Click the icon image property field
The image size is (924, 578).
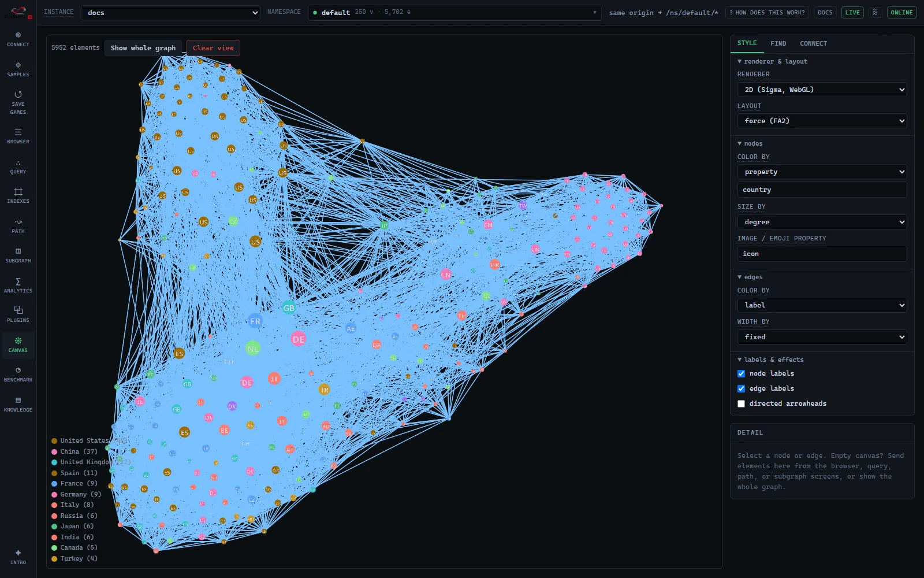[x=822, y=254]
